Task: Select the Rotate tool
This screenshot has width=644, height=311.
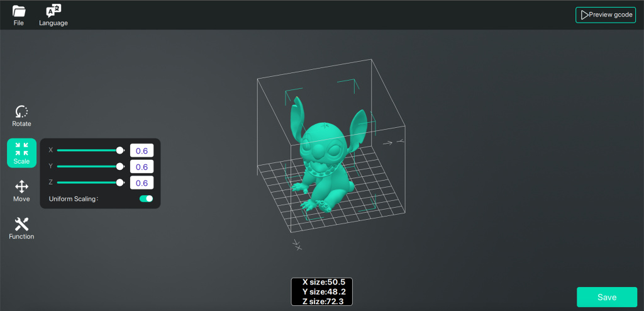Action: tap(21, 116)
